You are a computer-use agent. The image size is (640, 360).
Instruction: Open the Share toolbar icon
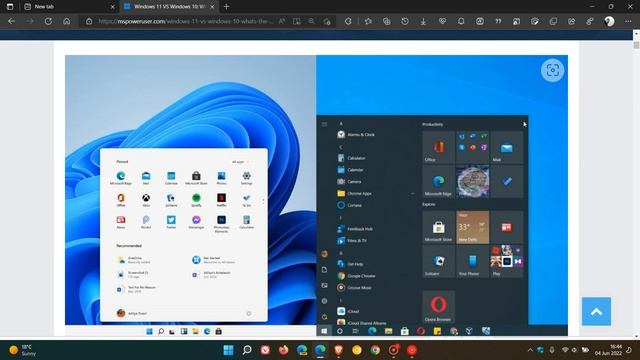tap(571, 21)
